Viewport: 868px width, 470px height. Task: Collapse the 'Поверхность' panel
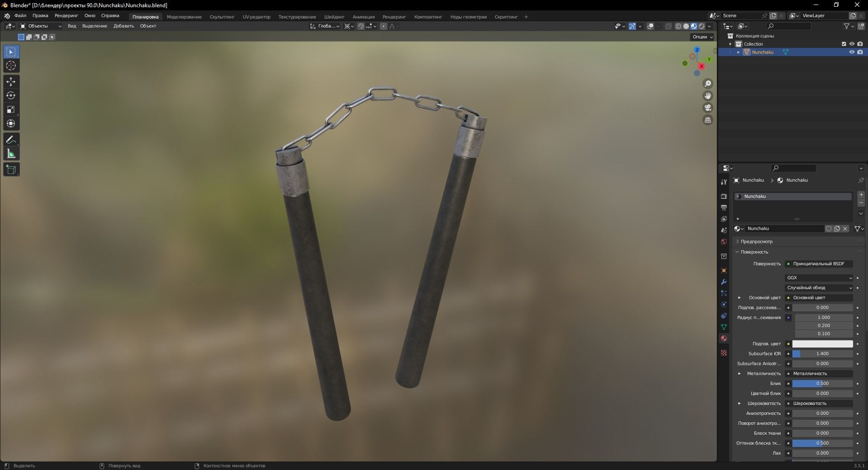[x=754, y=252]
